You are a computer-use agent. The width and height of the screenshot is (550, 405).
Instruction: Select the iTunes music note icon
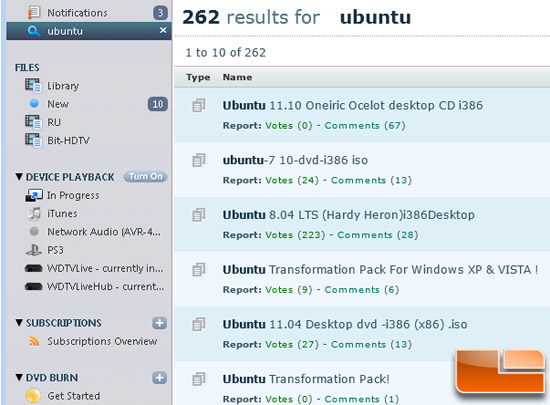point(34,214)
